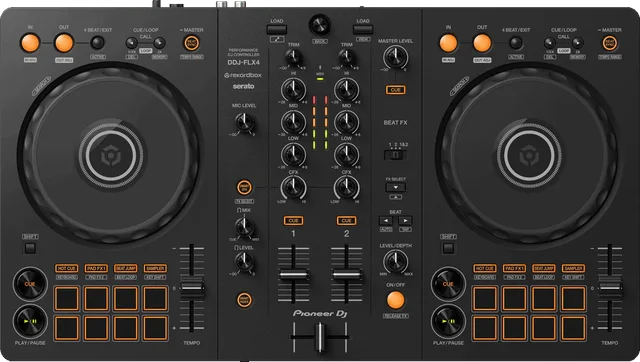Select PAD FX1 pad mode on left deck
640x362 pixels.
coord(96,268)
